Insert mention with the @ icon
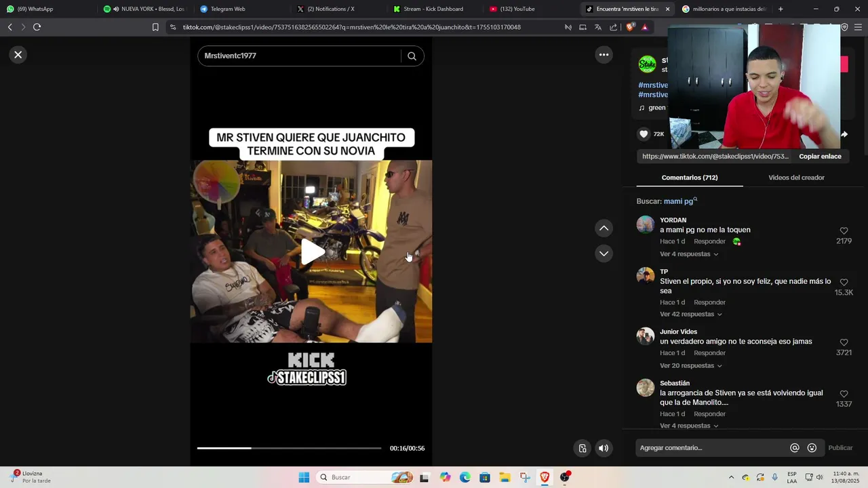 795,448
